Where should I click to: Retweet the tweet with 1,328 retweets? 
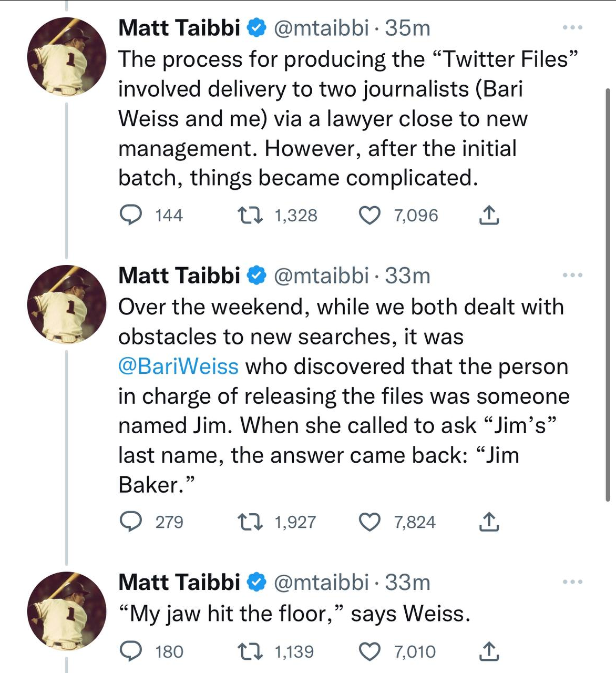pyautogui.click(x=251, y=215)
